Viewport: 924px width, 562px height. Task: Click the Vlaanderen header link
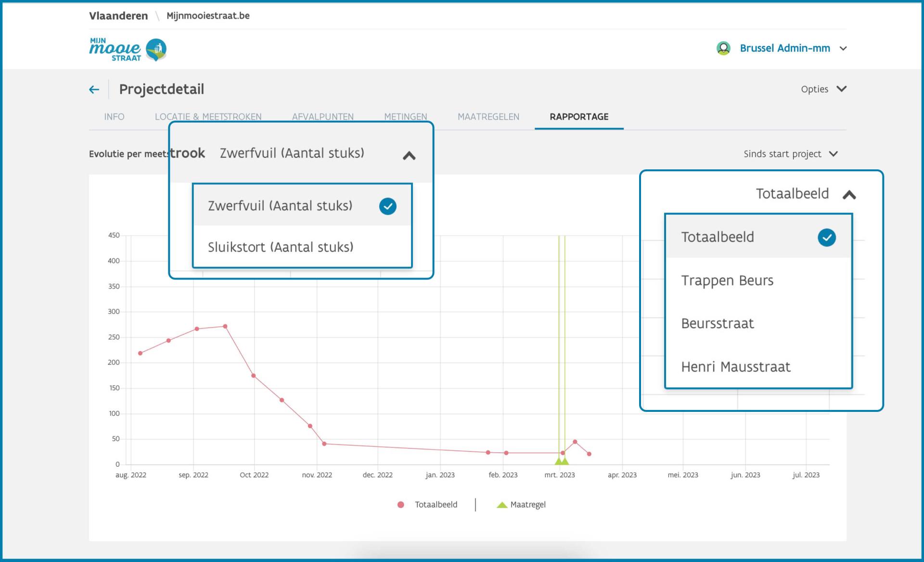click(x=118, y=16)
